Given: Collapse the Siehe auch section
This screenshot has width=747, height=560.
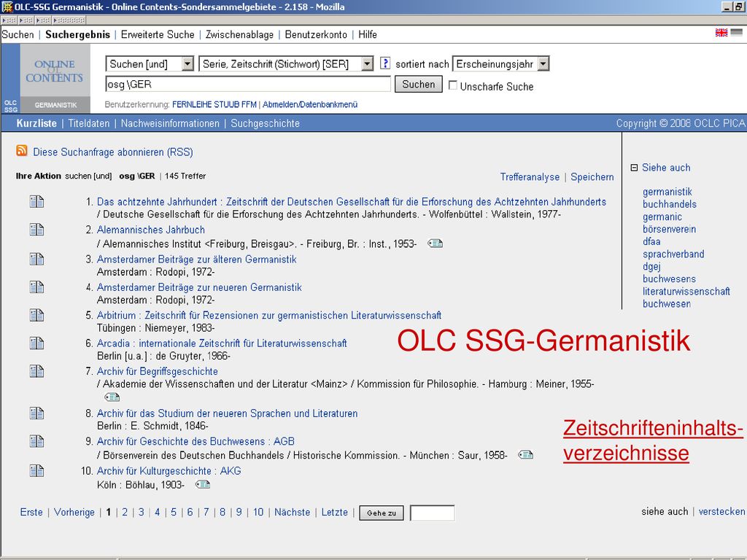Looking at the screenshot, I should 634,168.
